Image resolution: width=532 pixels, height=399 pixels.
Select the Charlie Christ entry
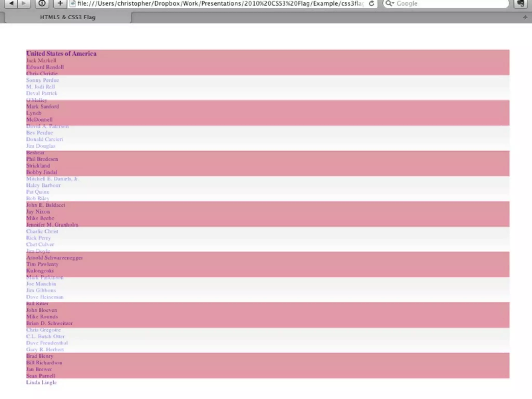(42, 231)
